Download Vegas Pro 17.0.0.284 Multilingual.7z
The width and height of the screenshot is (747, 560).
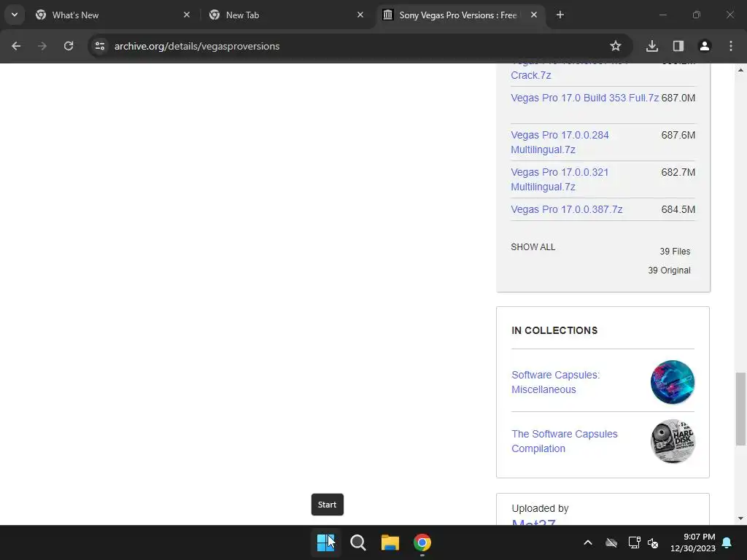tap(560, 142)
